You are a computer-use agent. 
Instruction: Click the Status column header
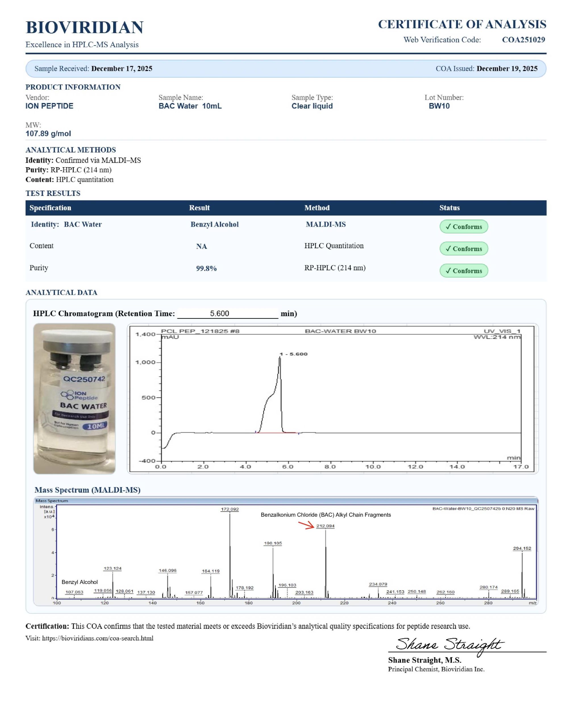coord(449,208)
